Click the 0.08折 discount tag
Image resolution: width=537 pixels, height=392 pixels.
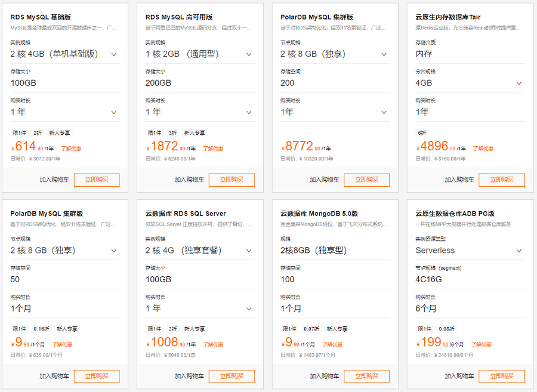pyautogui.click(x=446, y=329)
